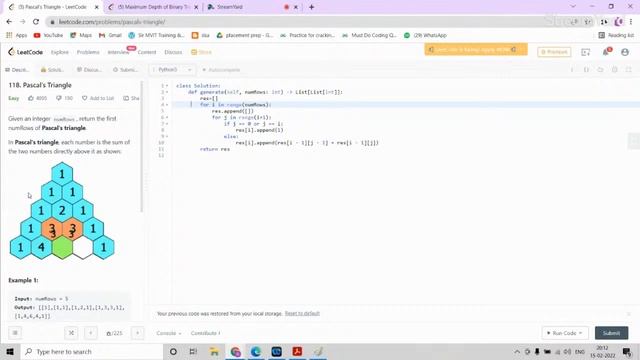Screen dimensions: 640x360
Task: Click the Share button
Action: pos(131,98)
